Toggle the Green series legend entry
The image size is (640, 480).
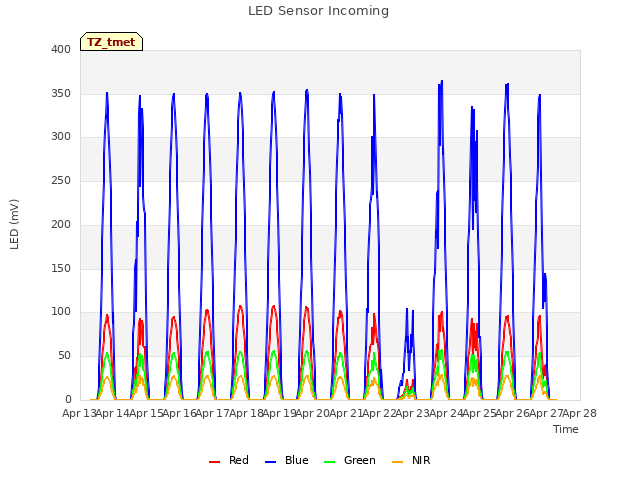click(x=349, y=460)
